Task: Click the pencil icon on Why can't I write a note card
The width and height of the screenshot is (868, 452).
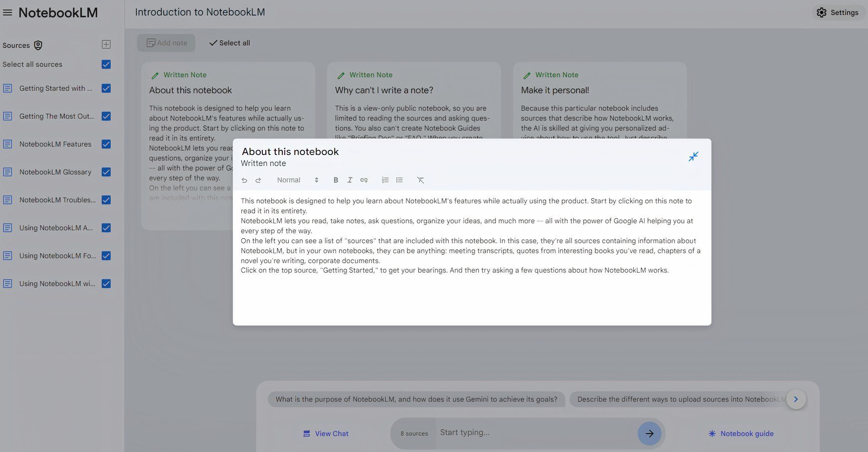Action: click(x=341, y=75)
